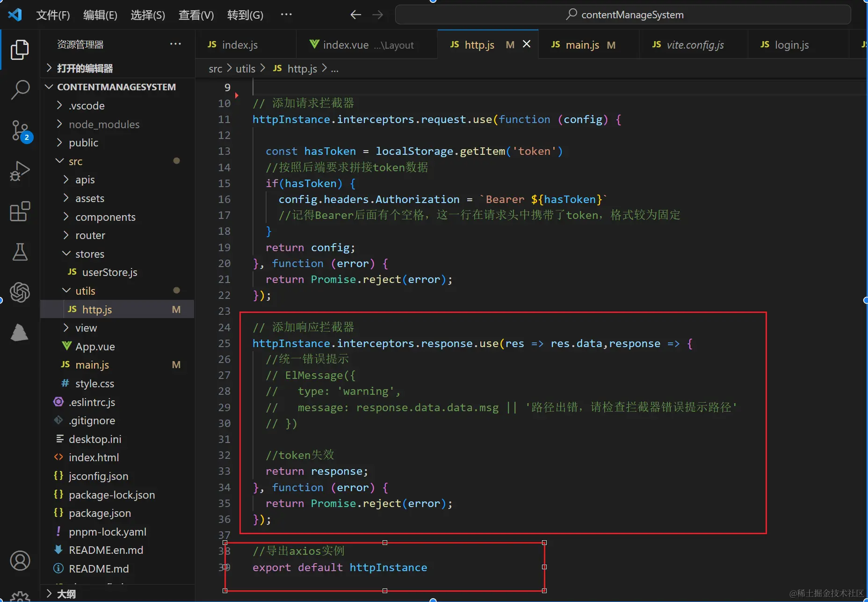The image size is (868, 602).
Task: Open the Run and Debug view
Action: 20,171
